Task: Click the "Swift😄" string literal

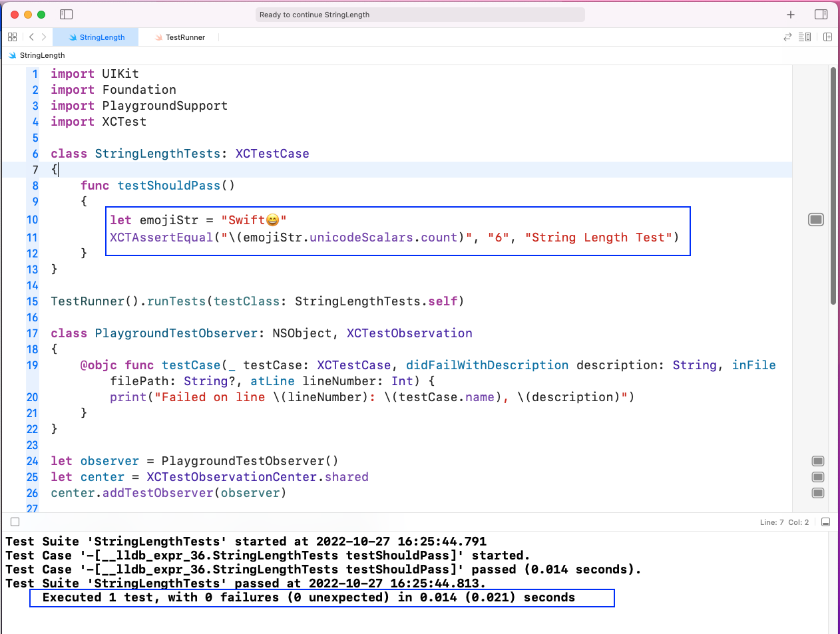Action: (x=254, y=220)
